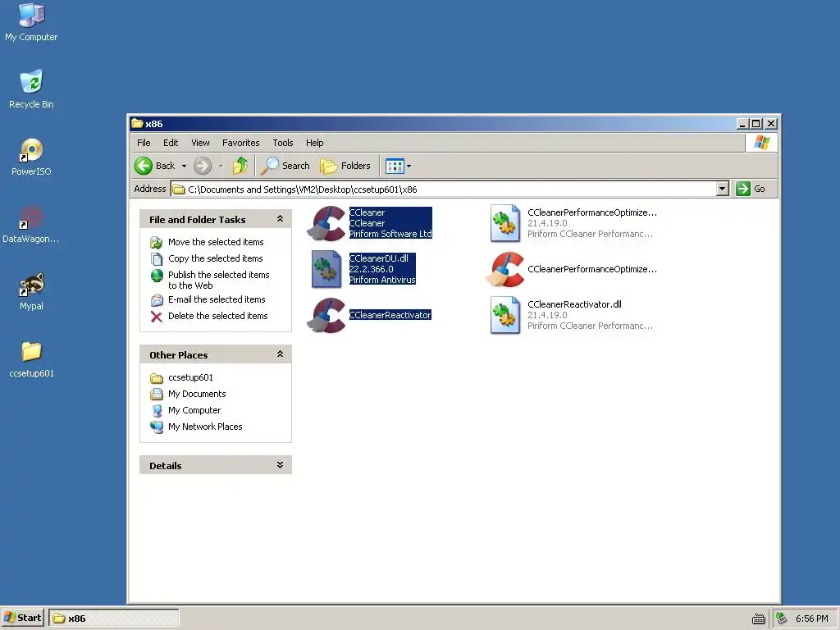The height and width of the screenshot is (630, 840).
Task: Go up one folder level
Action: click(240, 166)
